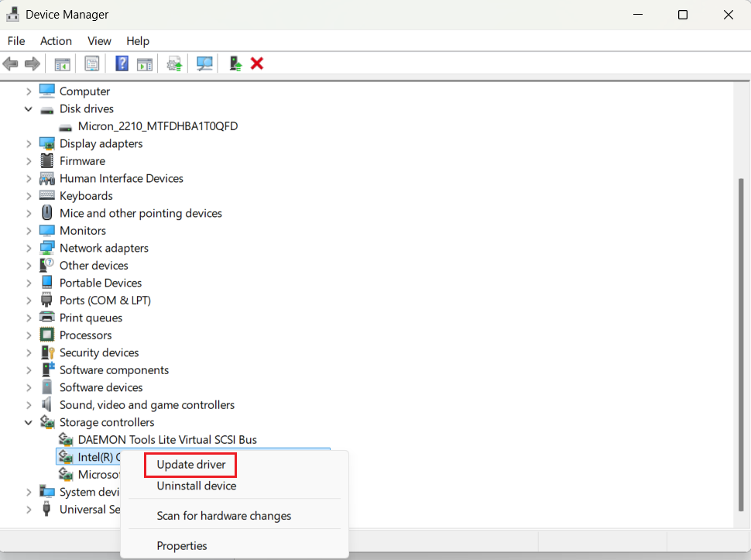Expand the Other devices category
The image size is (751, 560).
pyautogui.click(x=29, y=265)
